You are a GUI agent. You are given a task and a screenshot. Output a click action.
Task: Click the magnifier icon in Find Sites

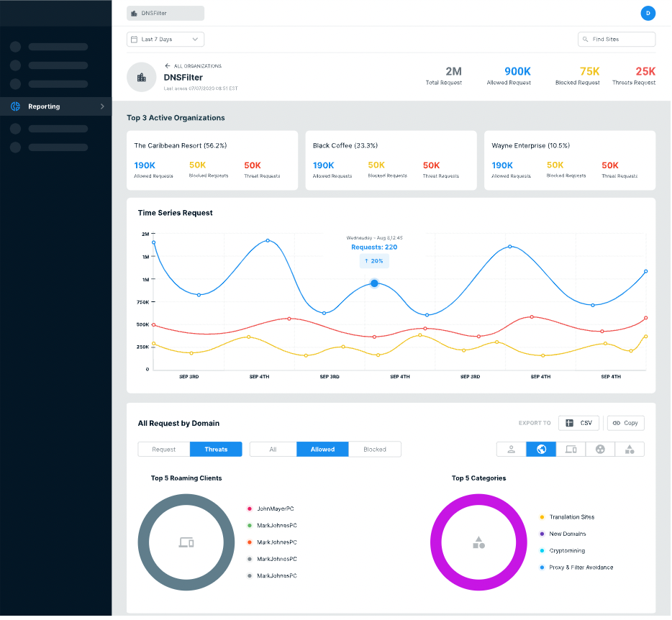[x=586, y=40]
